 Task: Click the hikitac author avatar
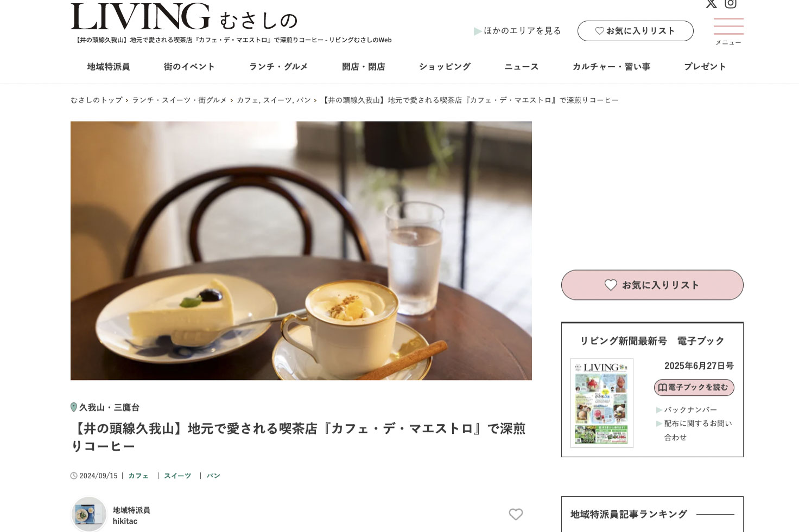pos(89,514)
